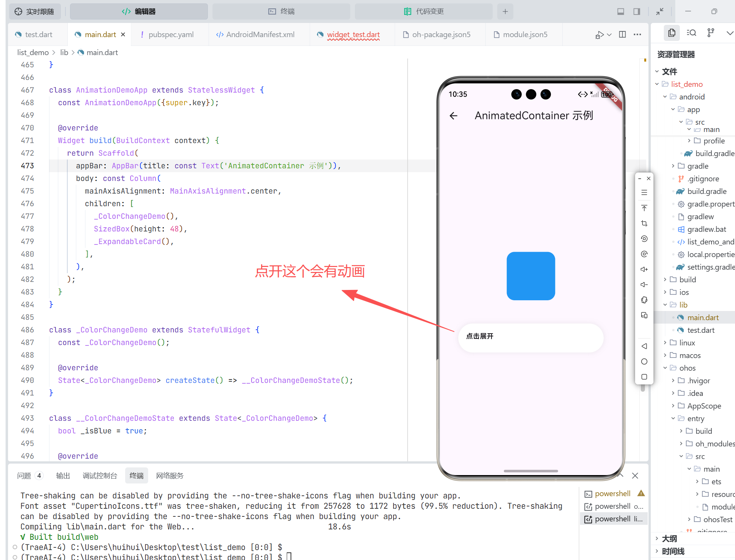
Task: Open the run/debug dropdown arrow
Action: (x=609, y=34)
